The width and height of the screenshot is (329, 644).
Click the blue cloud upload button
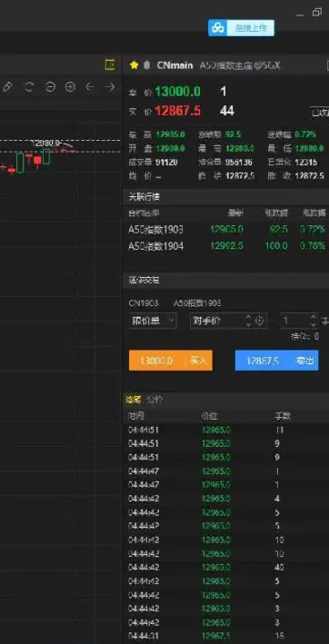click(x=241, y=28)
